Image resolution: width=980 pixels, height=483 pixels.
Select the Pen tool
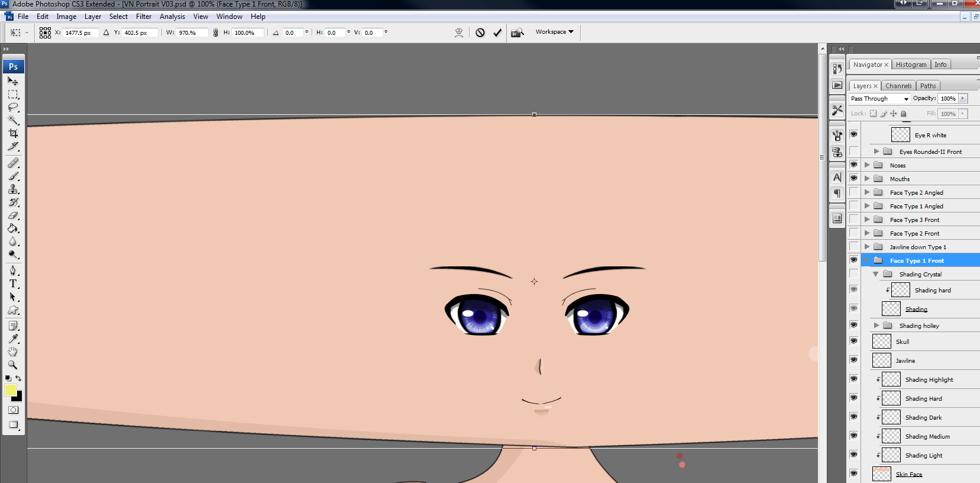pyautogui.click(x=13, y=271)
